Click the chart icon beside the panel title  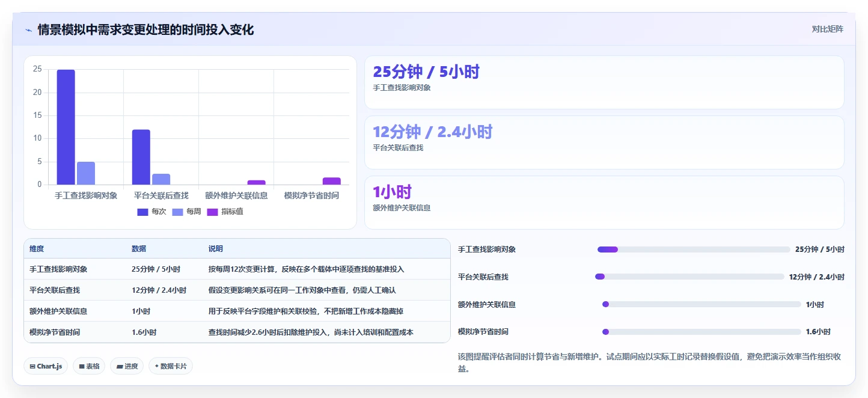click(28, 29)
